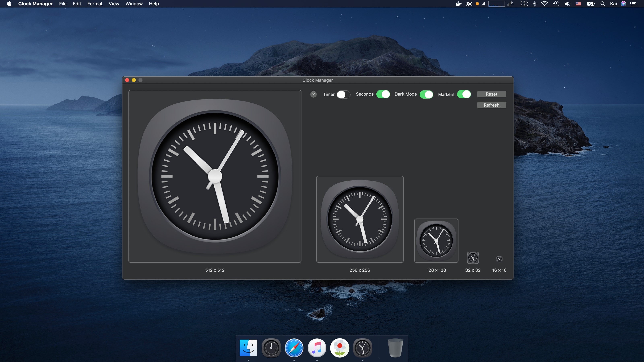Screen dimensions: 644x362
Task: Click the help question mark button
Action: [313, 94]
